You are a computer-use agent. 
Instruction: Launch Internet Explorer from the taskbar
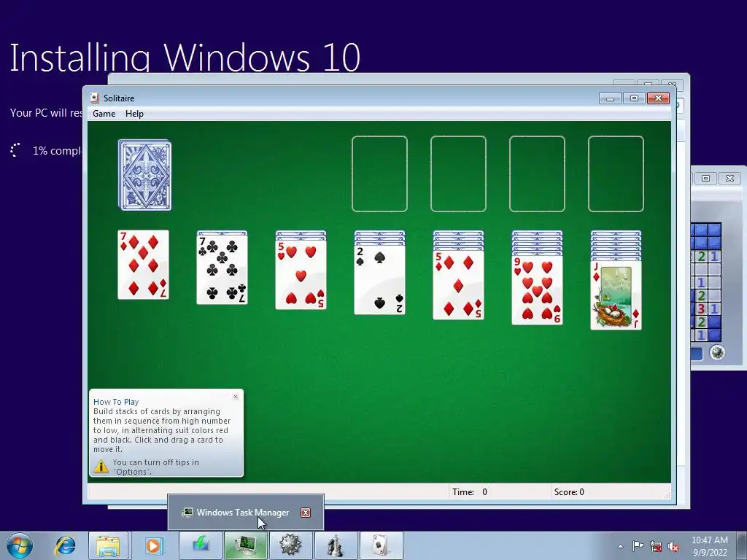65,545
